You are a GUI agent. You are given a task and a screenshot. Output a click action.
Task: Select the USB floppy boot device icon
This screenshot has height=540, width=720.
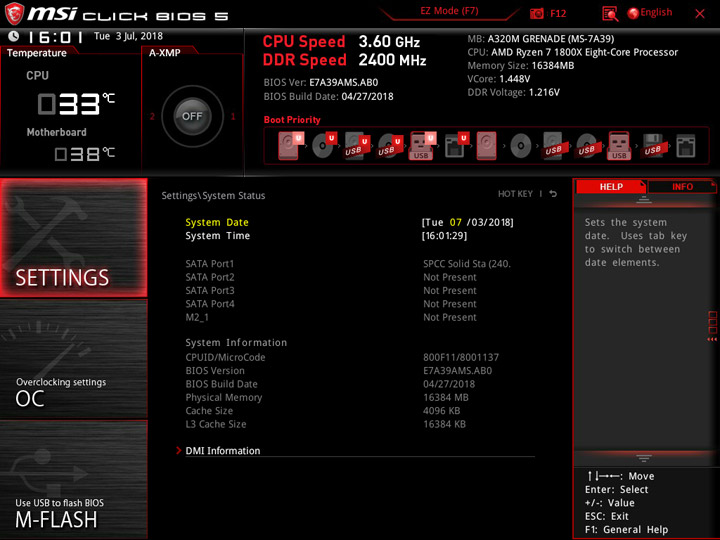click(652, 146)
